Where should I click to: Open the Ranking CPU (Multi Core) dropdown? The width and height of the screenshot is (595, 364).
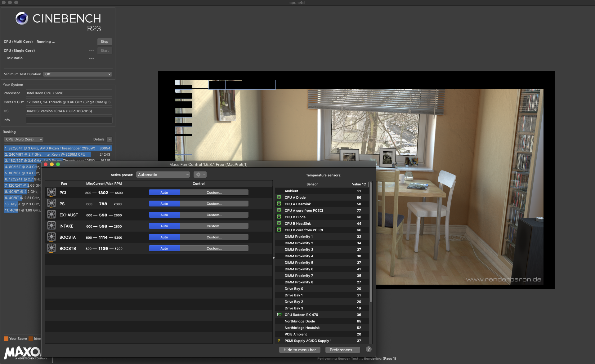[x=24, y=139]
